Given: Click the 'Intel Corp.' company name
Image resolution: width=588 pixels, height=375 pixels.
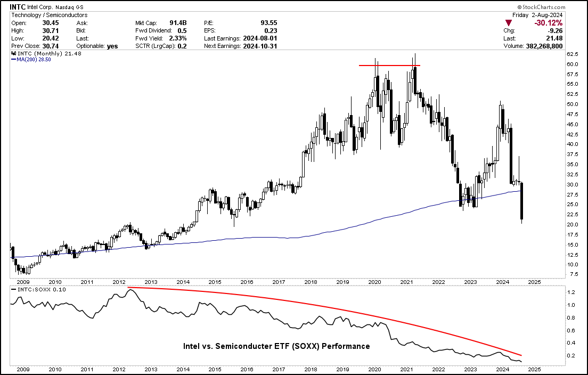Looking at the screenshot, I should point(40,7).
